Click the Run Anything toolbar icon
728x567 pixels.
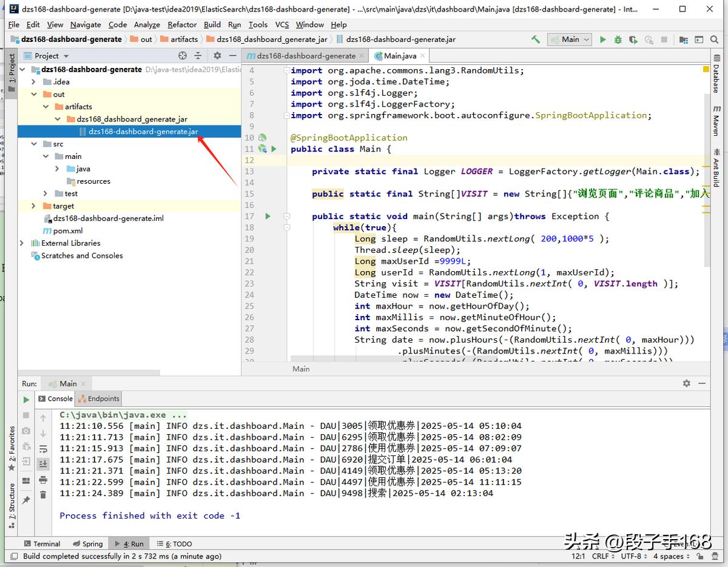699,39
